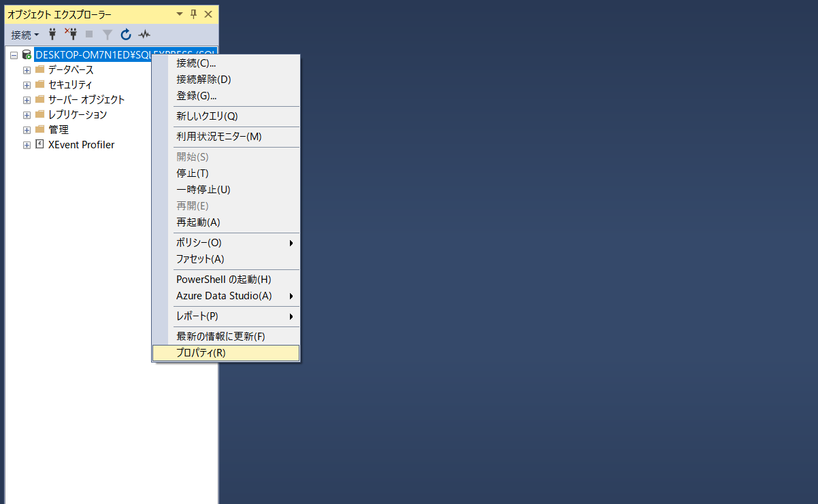
Task: Collapse the DESKTOP-OM7N1ED server node
Action: pos(14,54)
